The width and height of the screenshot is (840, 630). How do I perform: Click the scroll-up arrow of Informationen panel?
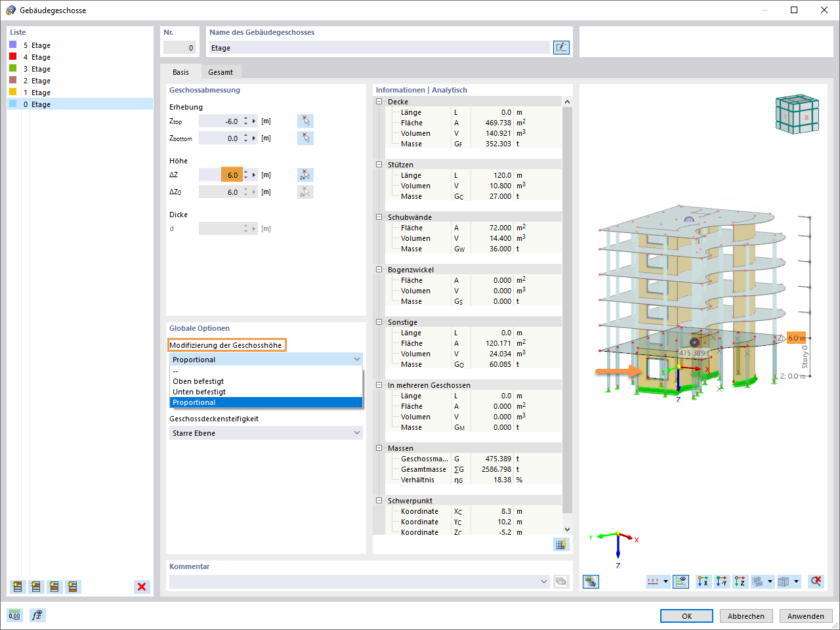pyautogui.click(x=567, y=102)
